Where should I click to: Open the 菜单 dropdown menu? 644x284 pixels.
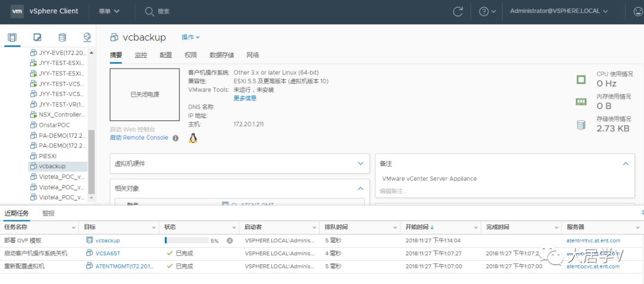pyautogui.click(x=109, y=11)
